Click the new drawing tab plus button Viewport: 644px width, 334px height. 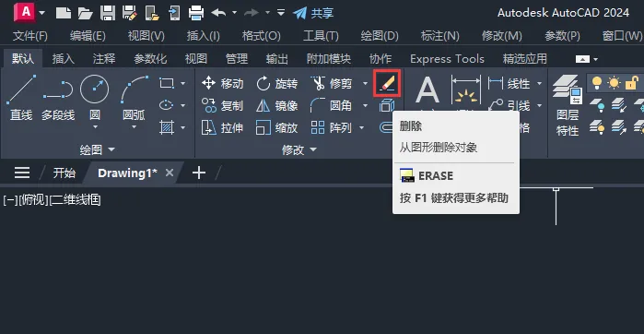pyautogui.click(x=199, y=173)
